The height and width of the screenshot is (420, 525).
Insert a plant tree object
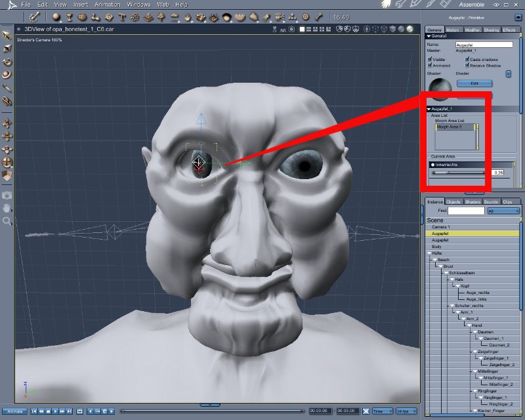point(161,17)
